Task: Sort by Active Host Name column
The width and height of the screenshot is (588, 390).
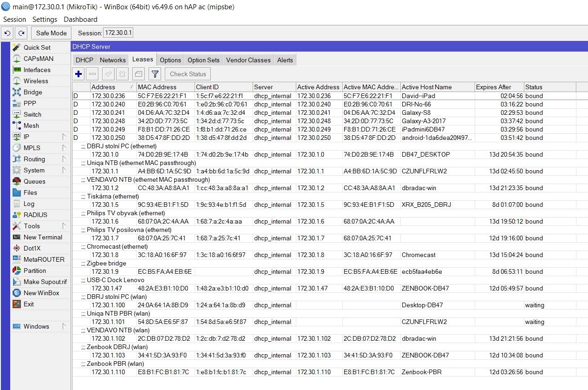Action: pyautogui.click(x=438, y=87)
